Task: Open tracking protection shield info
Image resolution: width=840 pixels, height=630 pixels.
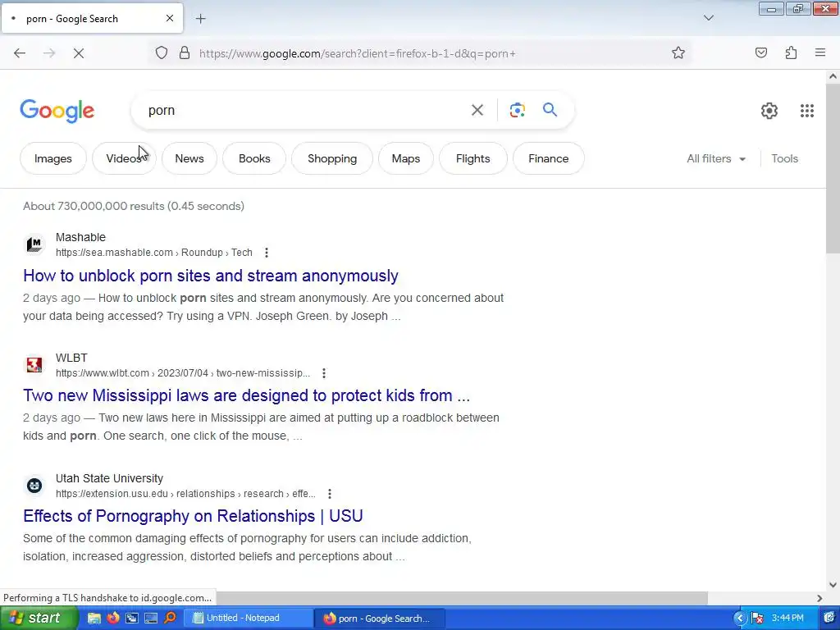Action: tap(162, 53)
